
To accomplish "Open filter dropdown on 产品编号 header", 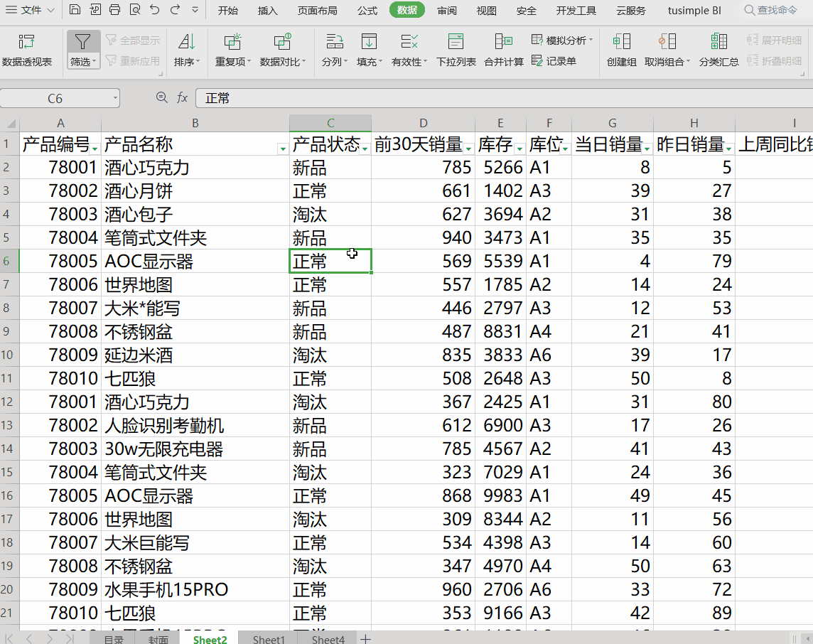I will 95,149.
